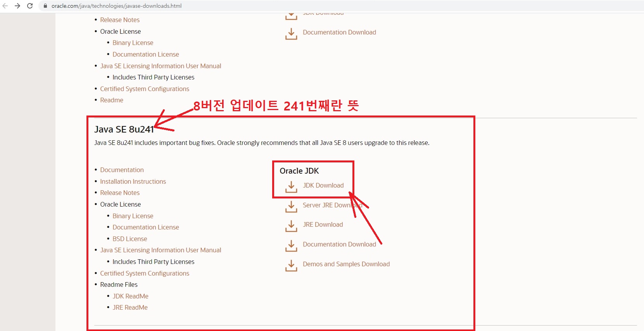Click download icon beside 8u241 Documentation Download

tap(291, 246)
